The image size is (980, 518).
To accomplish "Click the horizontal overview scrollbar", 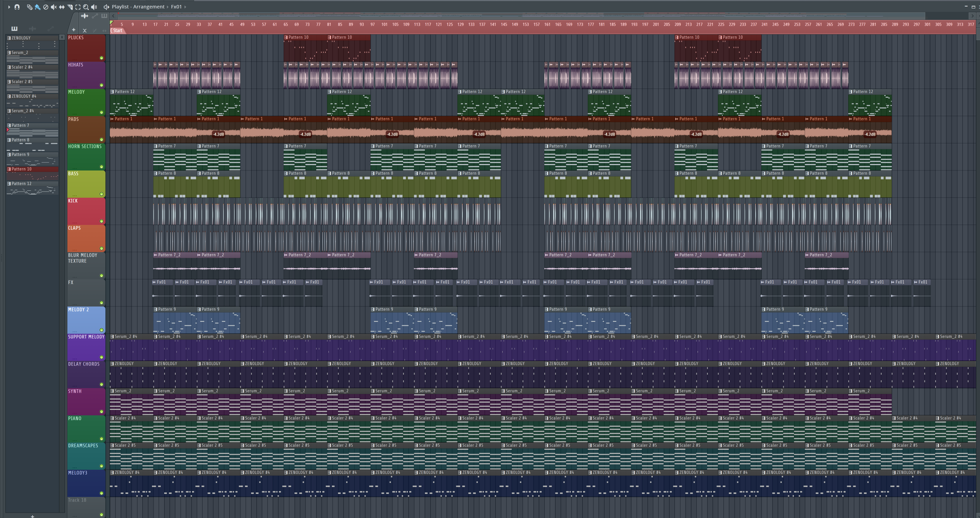I will [x=521, y=16].
